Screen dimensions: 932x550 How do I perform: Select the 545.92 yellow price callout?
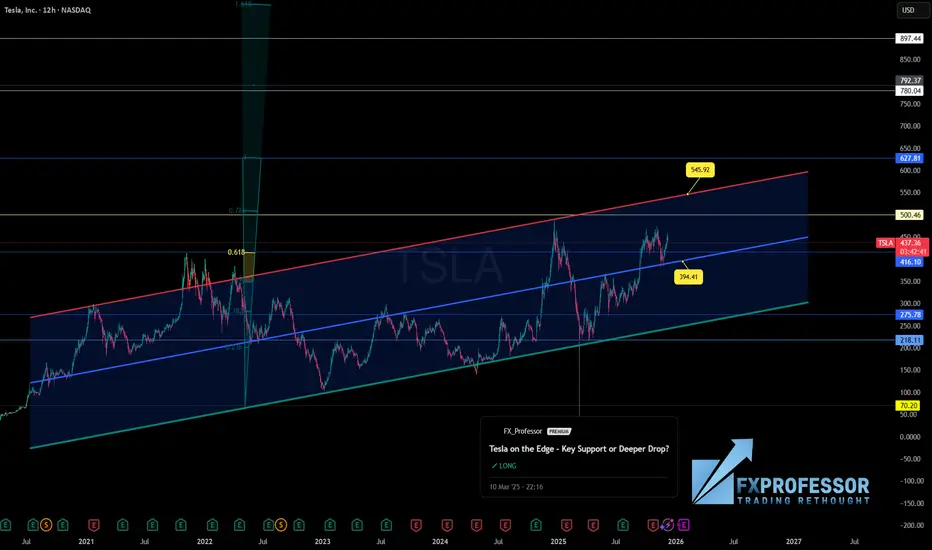pyautogui.click(x=700, y=169)
